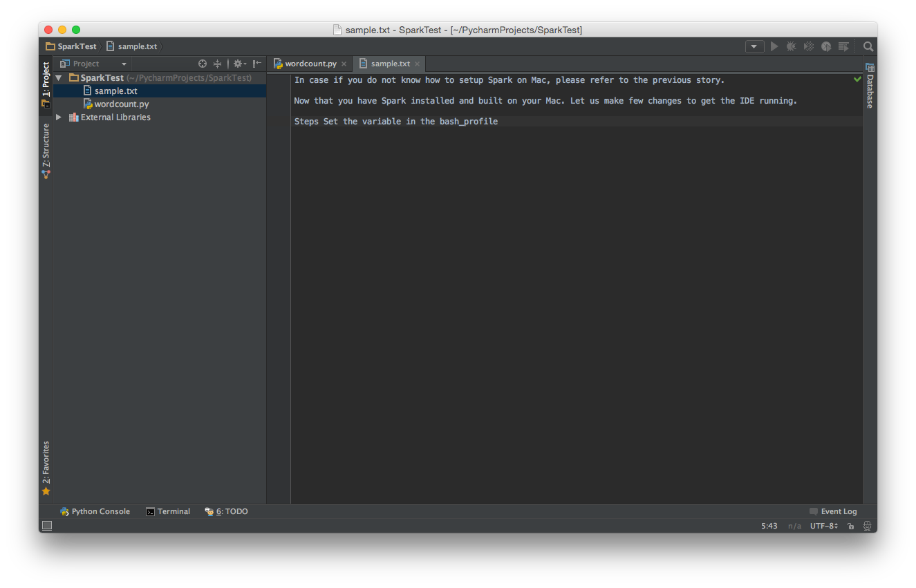The width and height of the screenshot is (916, 588).
Task: Expand External Libraries node arrow
Action: point(59,117)
